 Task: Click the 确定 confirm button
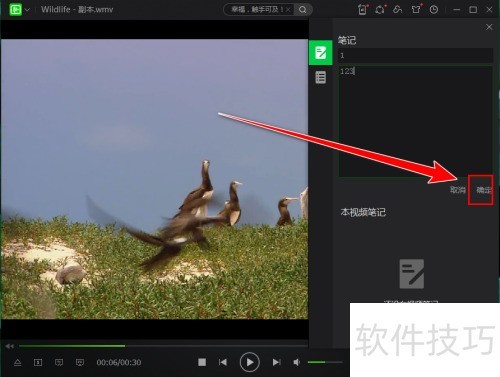(x=484, y=190)
